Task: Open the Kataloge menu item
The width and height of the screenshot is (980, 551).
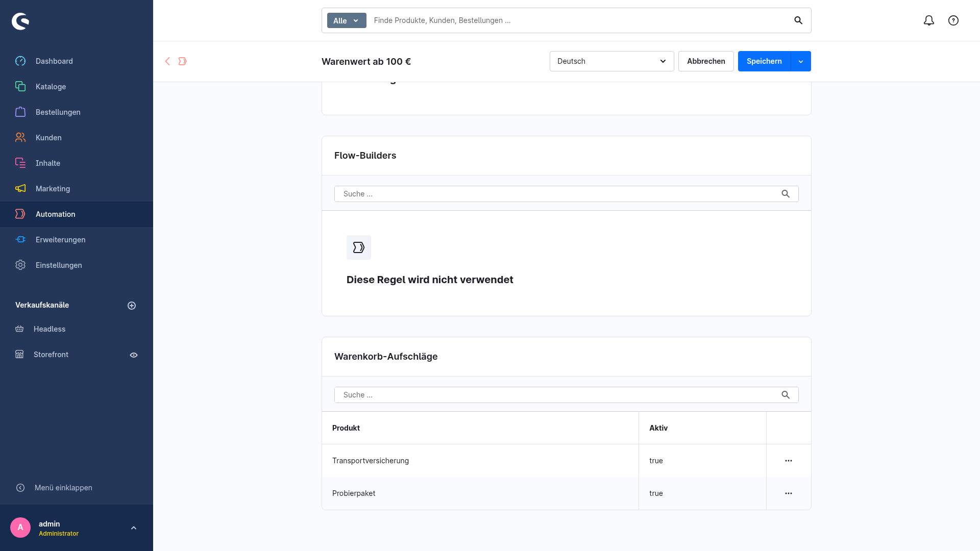Action: click(x=77, y=87)
